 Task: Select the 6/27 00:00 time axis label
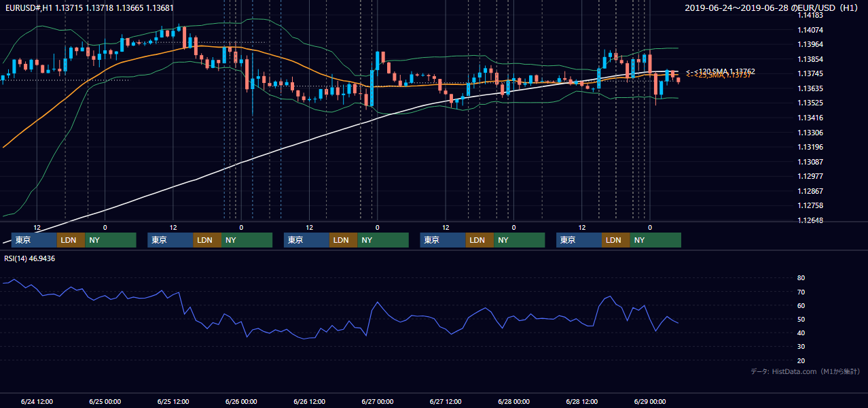coord(377,401)
